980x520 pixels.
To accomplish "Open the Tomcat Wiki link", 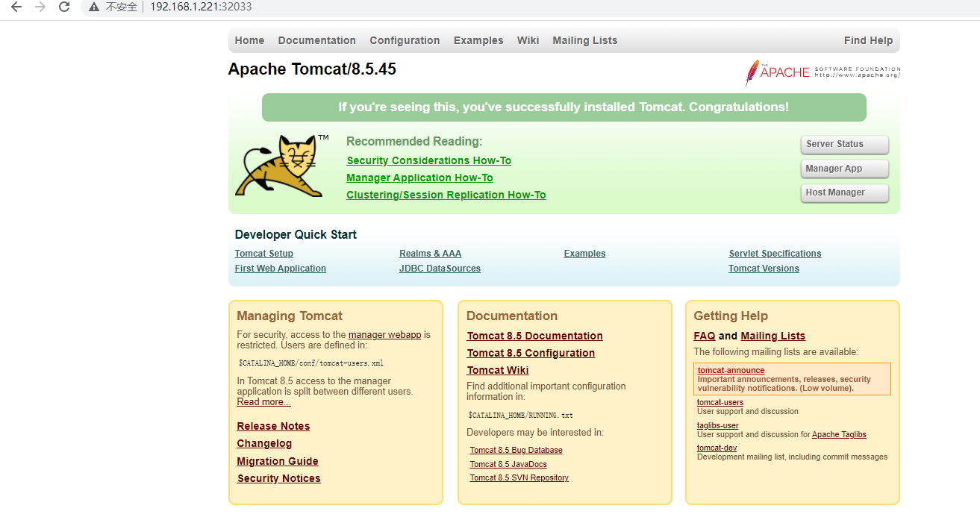I will click(x=498, y=370).
